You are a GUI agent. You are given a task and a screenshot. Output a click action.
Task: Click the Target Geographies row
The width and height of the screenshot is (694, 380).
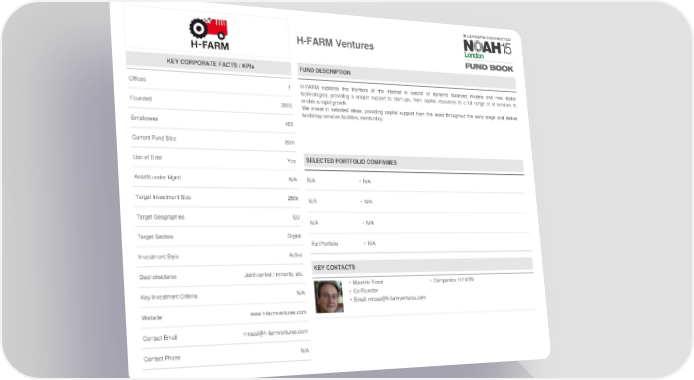click(x=218, y=217)
